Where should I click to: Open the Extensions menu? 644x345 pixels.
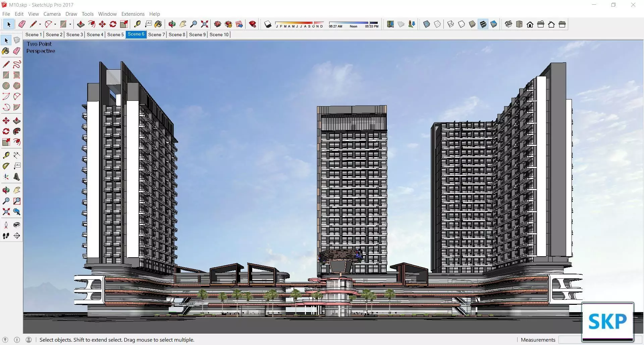point(133,14)
